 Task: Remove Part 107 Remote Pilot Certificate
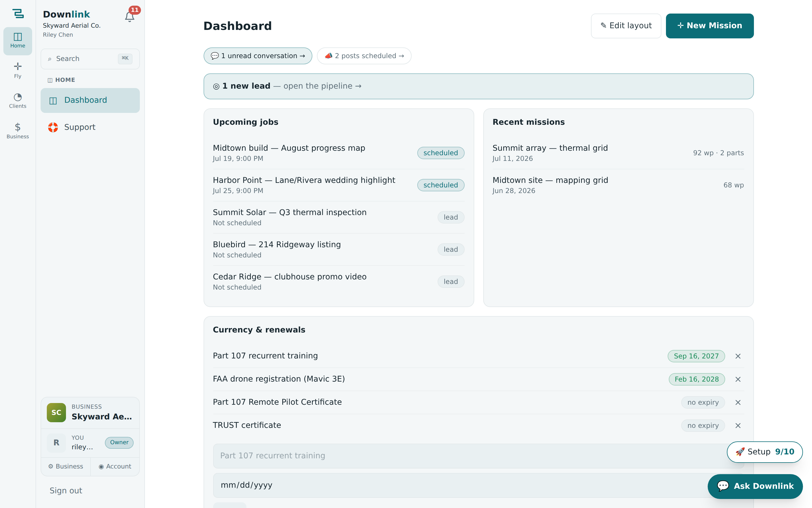[x=738, y=402]
